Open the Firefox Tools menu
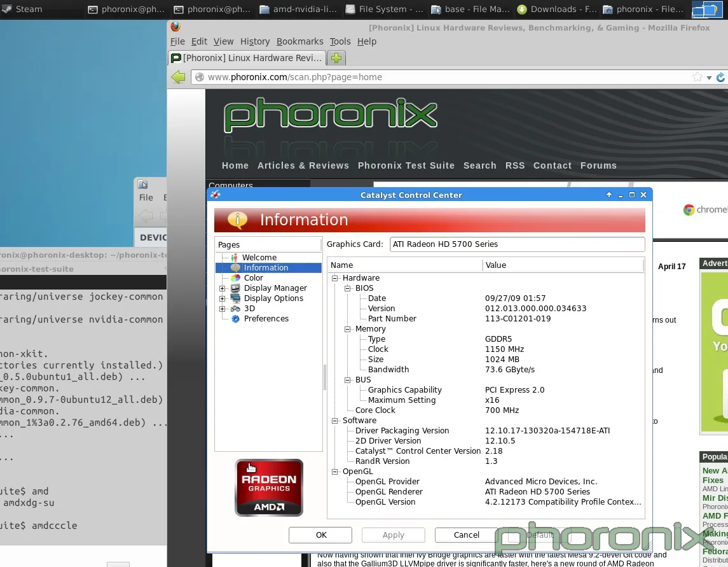Screen dimensions: 728x567 (340, 41)
